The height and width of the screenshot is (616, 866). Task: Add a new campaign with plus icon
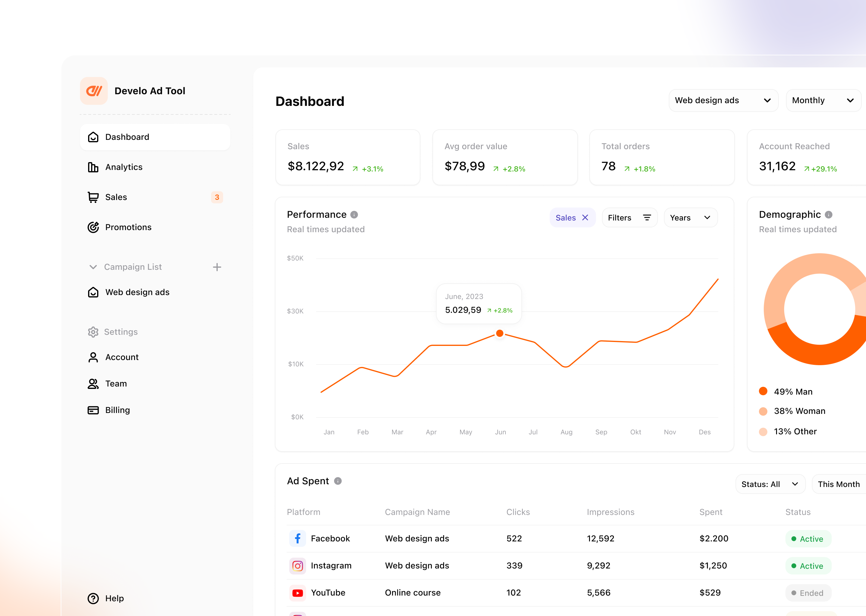tap(217, 267)
